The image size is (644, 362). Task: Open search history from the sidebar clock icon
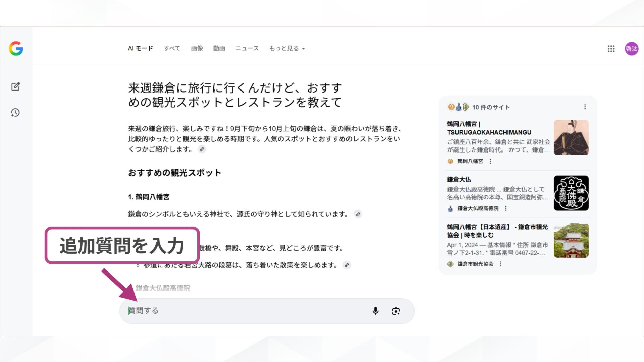tap(15, 113)
